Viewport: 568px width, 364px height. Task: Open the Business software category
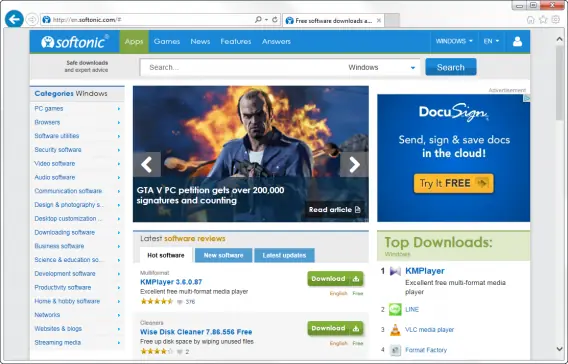pos(59,246)
